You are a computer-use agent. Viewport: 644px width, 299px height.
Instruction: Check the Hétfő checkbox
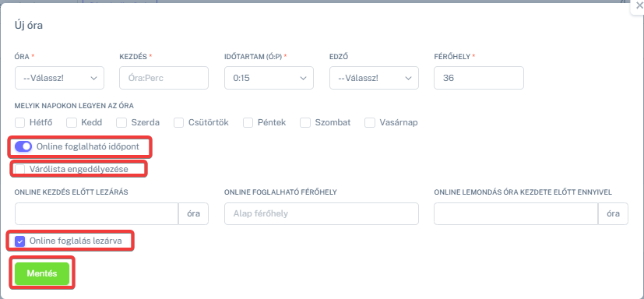tap(19, 122)
